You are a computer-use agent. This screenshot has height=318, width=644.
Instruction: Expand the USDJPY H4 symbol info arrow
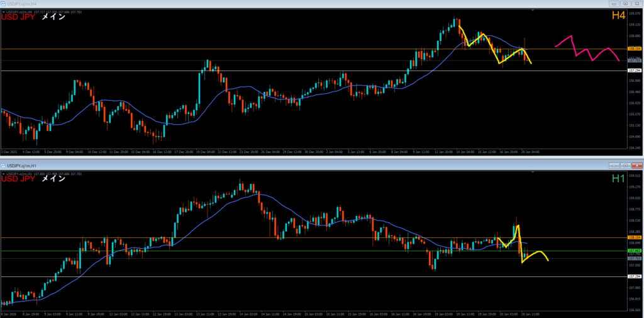tap(3, 11)
